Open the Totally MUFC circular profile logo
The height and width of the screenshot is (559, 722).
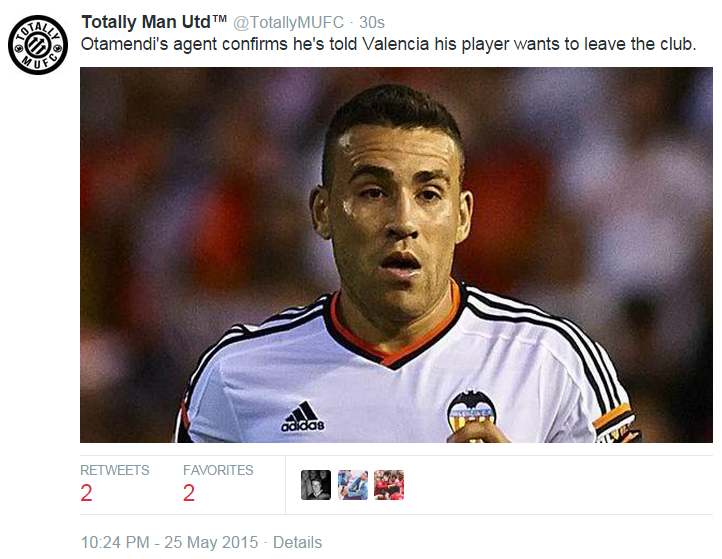click(38, 45)
